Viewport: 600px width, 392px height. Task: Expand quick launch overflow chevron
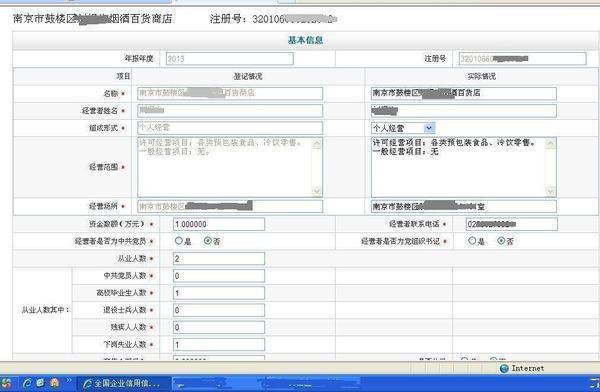[x=68, y=381]
